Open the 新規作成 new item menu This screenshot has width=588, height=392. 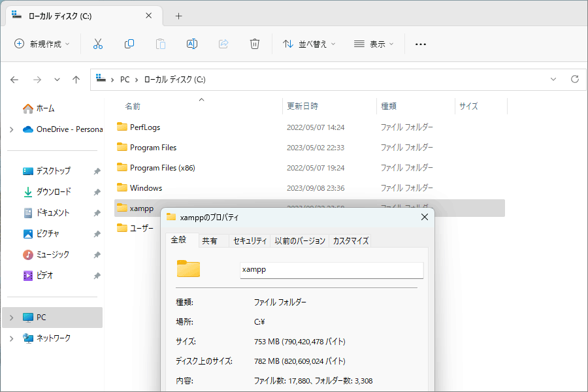pos(42,44)
